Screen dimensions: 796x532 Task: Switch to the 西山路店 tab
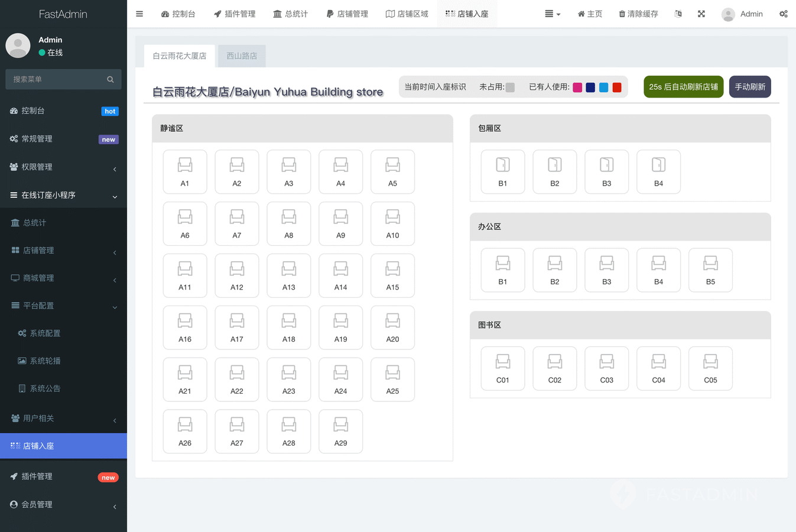coord(242,56)
